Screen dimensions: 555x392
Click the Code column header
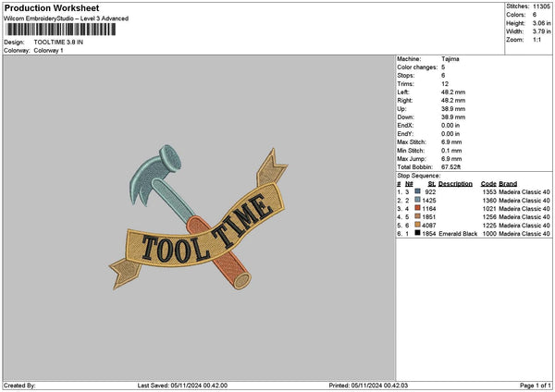(x=488, y=183)
